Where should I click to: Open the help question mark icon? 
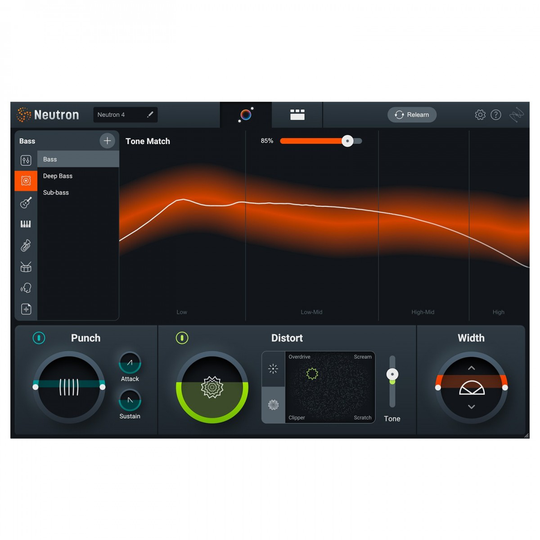coord(496,115)
